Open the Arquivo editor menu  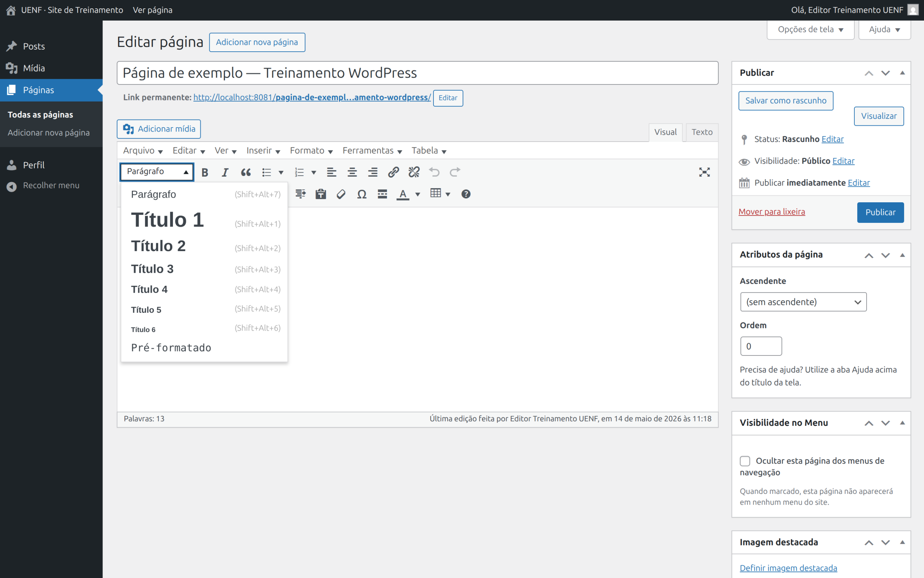coord(143,151)
